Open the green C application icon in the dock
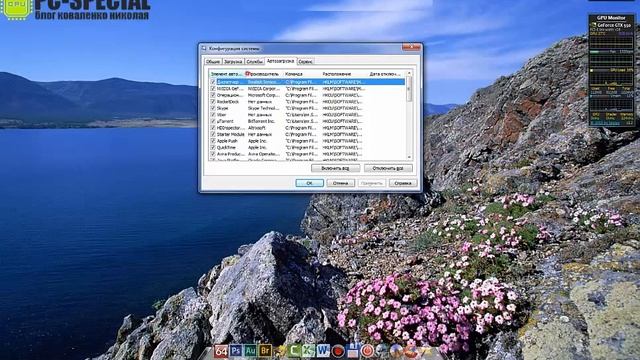 coord(294,351)
